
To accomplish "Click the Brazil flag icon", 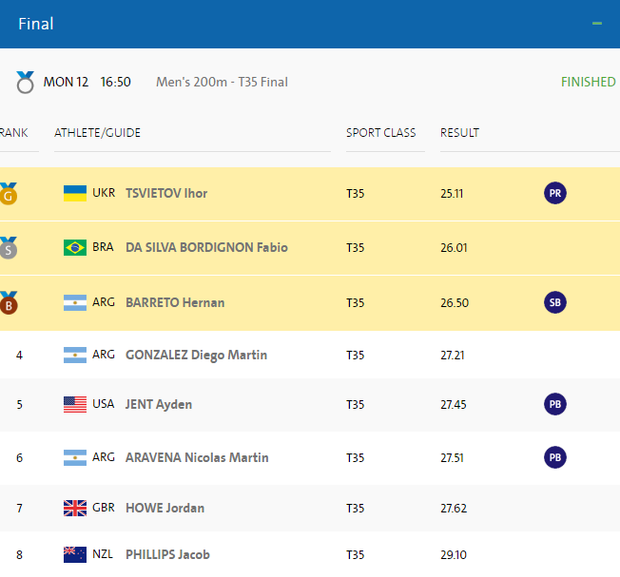I will coord(75,248).
